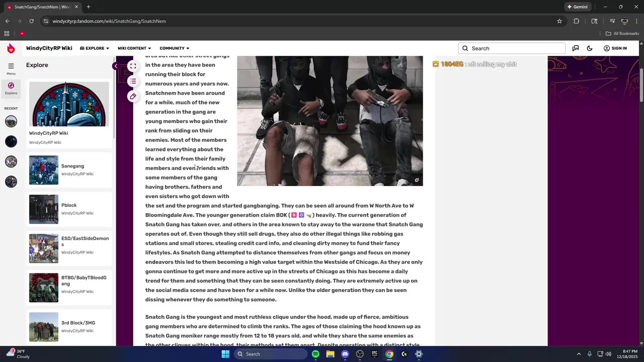Image resolution: width=644 pixels, height=362 pixels.
Task: Open OBS Studio from the taskbar
Action: (360, 354)
